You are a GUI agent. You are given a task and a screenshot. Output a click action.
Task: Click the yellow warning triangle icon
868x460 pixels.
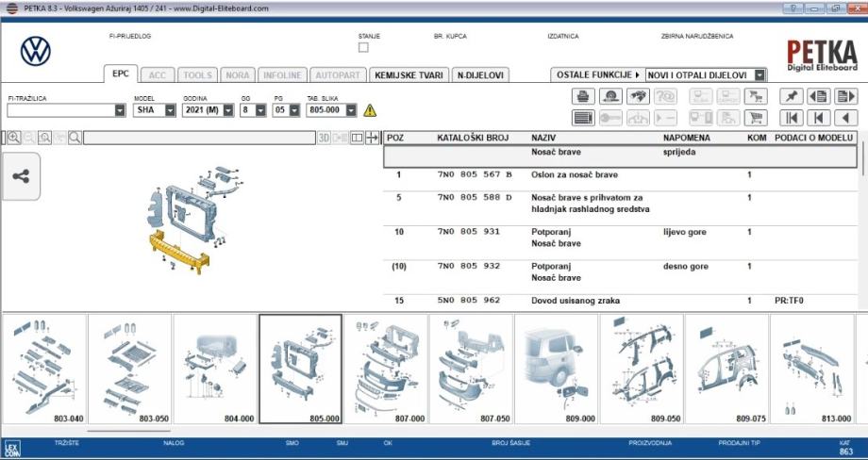[x=370, y=110]
